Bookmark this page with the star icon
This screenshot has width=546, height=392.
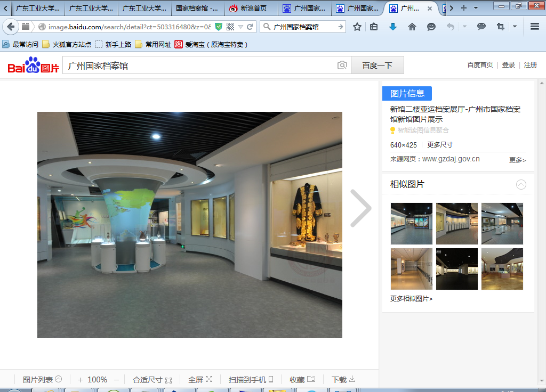(x=357, y=27)
